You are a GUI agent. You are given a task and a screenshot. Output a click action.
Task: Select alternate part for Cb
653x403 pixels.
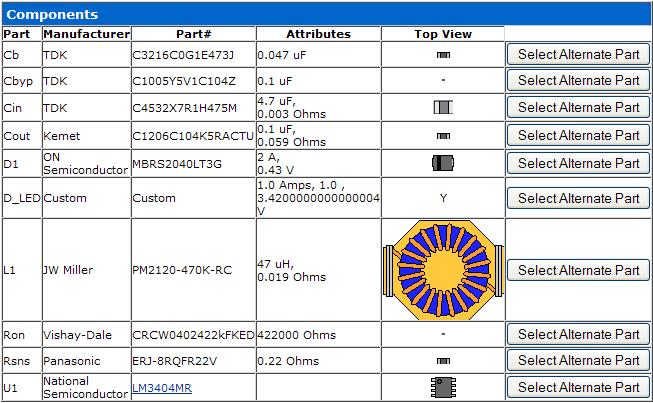point(578,55)
